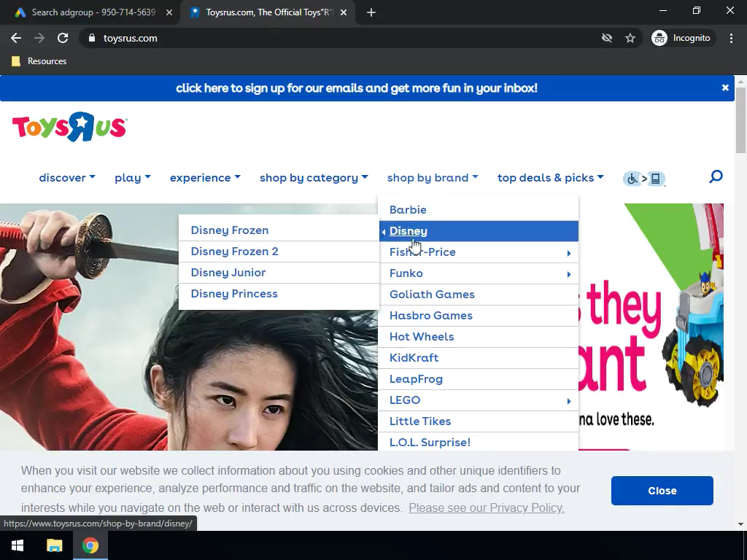Expand the experience menu
Viewport: 747px width, 560px height.
click(205, 178)
